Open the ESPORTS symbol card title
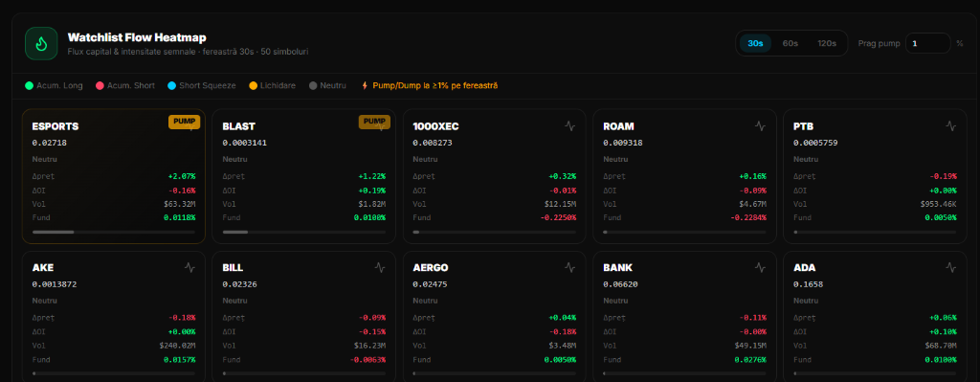 (56, 126)
